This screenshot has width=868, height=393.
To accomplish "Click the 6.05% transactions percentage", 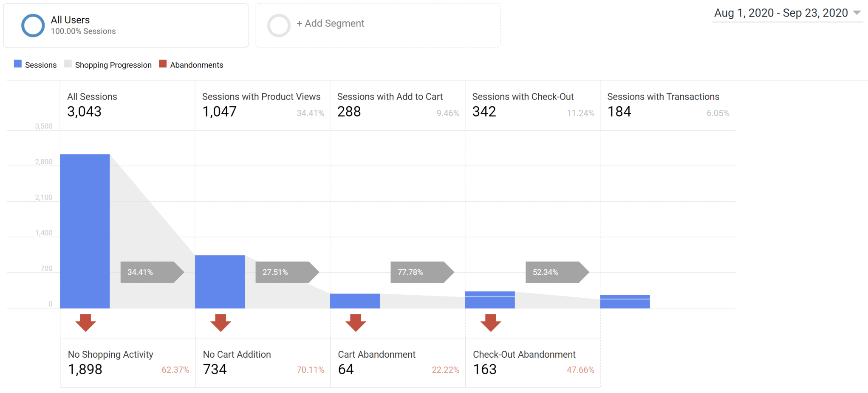I will [718, 113].
